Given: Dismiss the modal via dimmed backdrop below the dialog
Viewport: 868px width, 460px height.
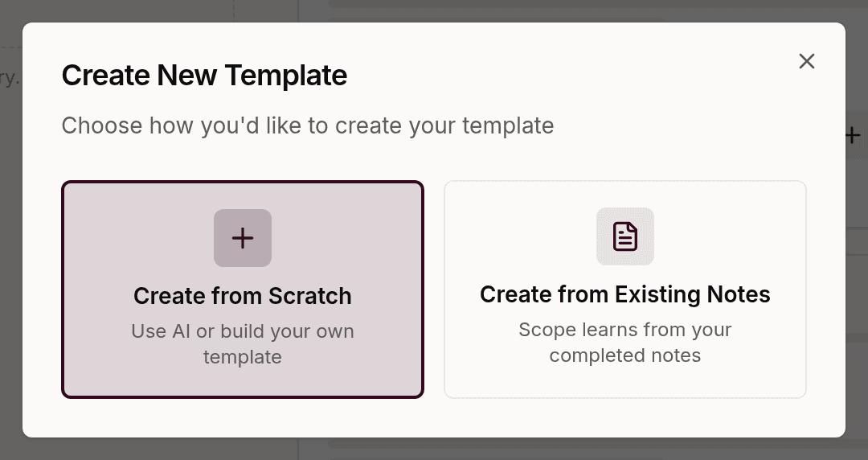Looking at the screenshot, I should tap(434, 450).
